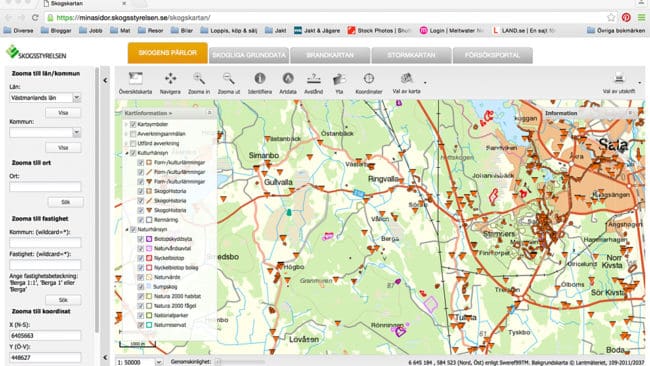Click the teal Naturreservat legend swatch
The width and height of the screenshot is (650, 366).
[x=149, y=325]
